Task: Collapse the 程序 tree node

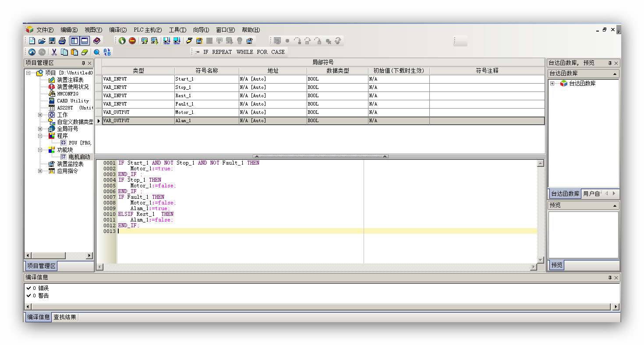Action: (x=40, y=136)
